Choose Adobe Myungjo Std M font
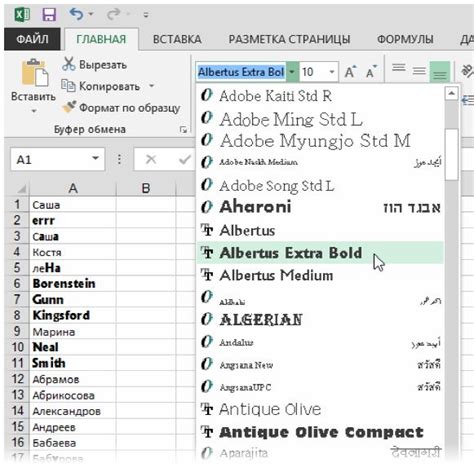 click(x=320, y=140)
